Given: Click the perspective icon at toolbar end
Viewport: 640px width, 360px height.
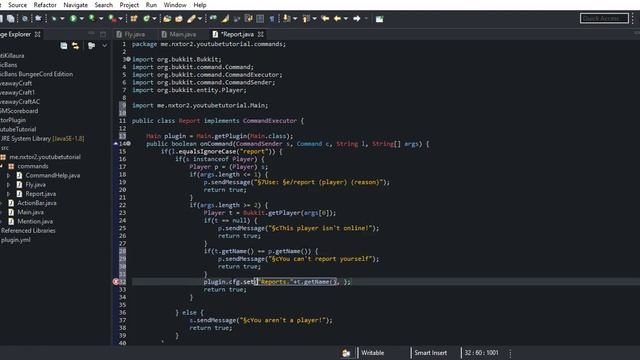Looking at the screenshot, I should 380,19.
